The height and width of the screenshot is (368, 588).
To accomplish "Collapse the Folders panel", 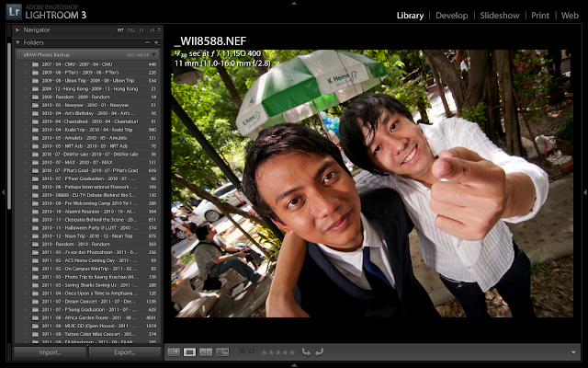I will point(18,42).
